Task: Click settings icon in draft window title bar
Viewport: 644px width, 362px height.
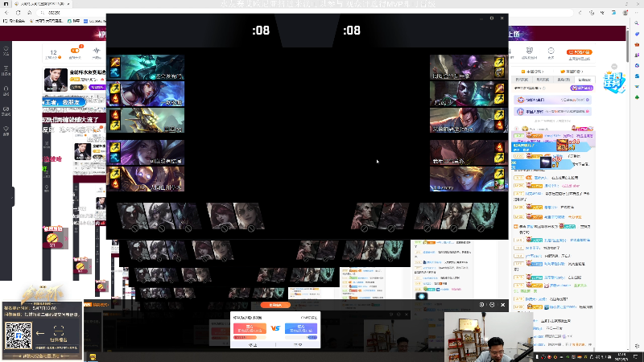Action: 492,18
